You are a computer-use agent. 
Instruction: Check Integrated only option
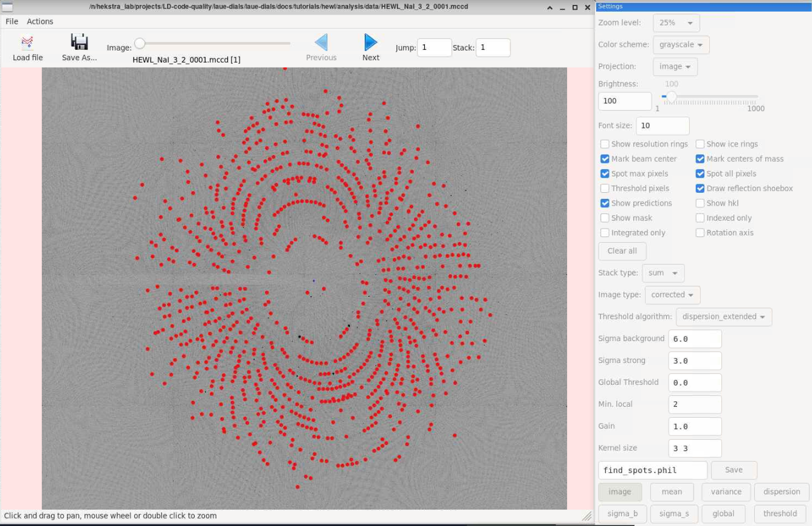(x=605, y=232)
